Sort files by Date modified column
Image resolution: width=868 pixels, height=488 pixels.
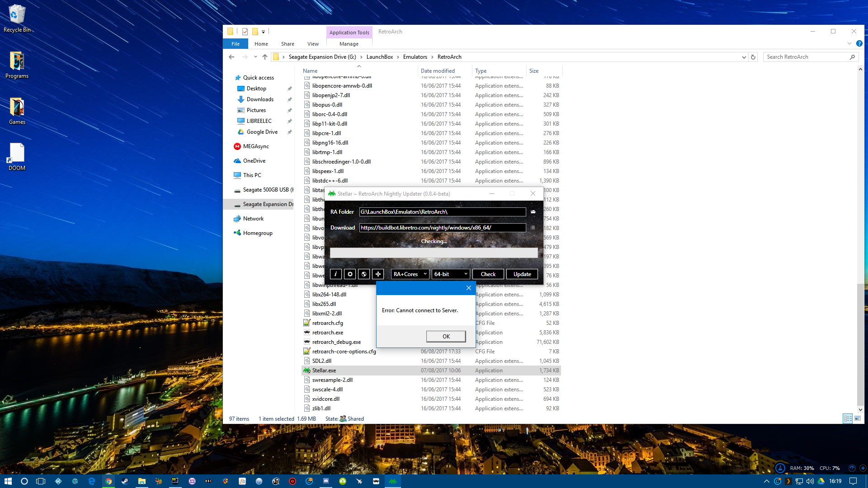pyautogui.click(x=438, y=71)
